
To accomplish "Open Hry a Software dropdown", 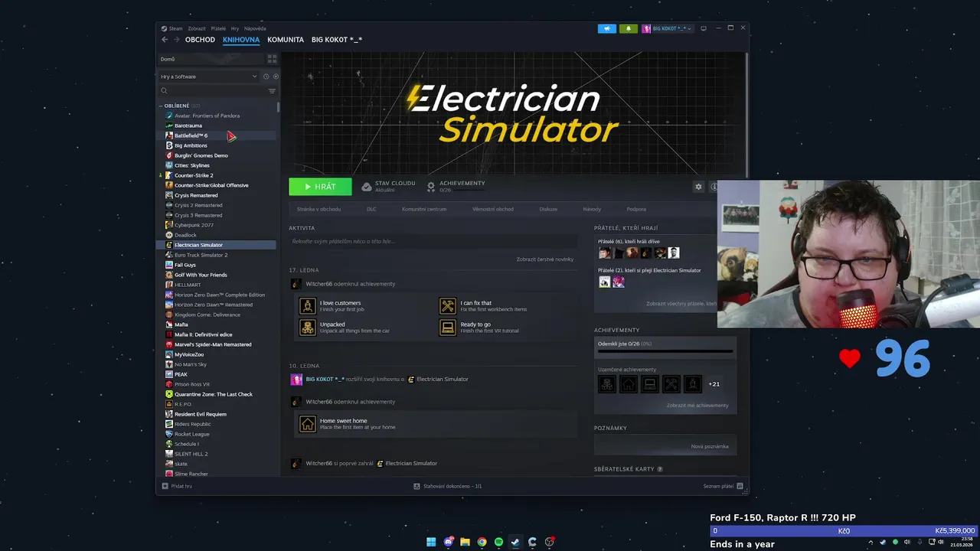I will tap(208, 77).
